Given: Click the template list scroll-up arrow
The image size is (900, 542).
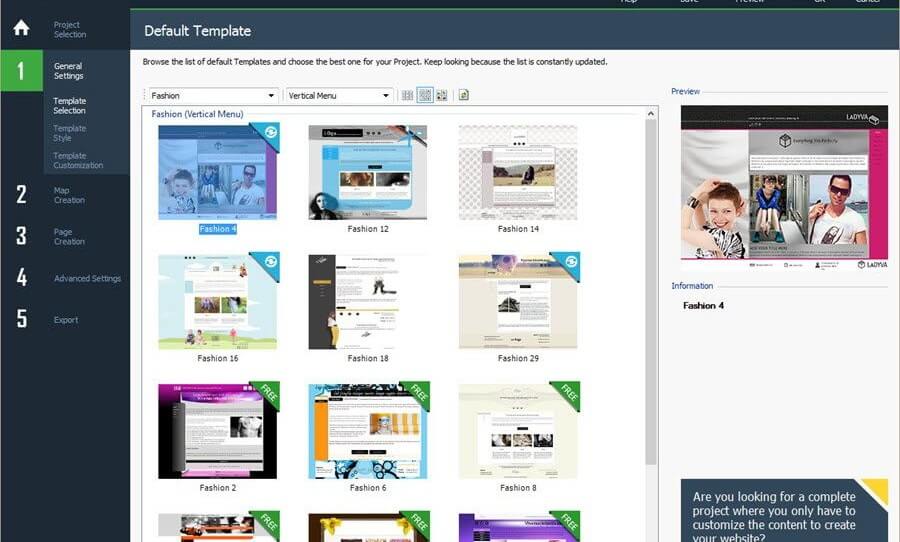Looking at the screenshot, I should (x=650, y=113).
